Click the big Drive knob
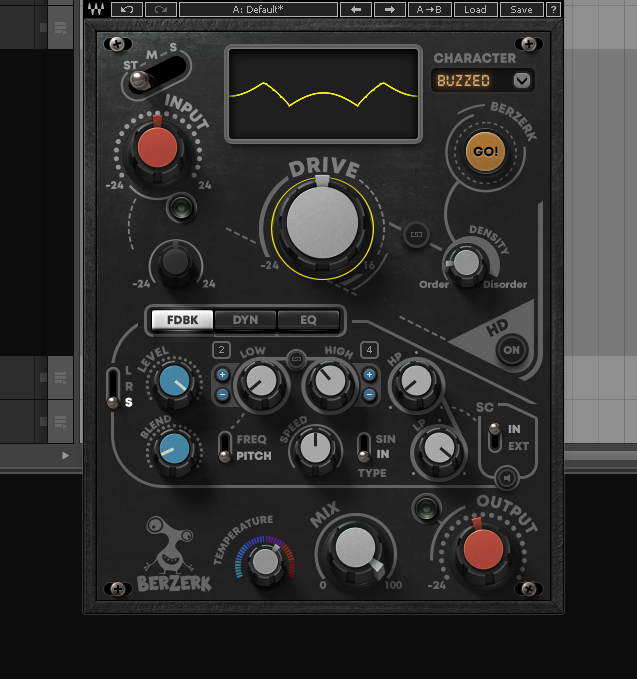This screenshot has width=637, height=679. (323, 223)
